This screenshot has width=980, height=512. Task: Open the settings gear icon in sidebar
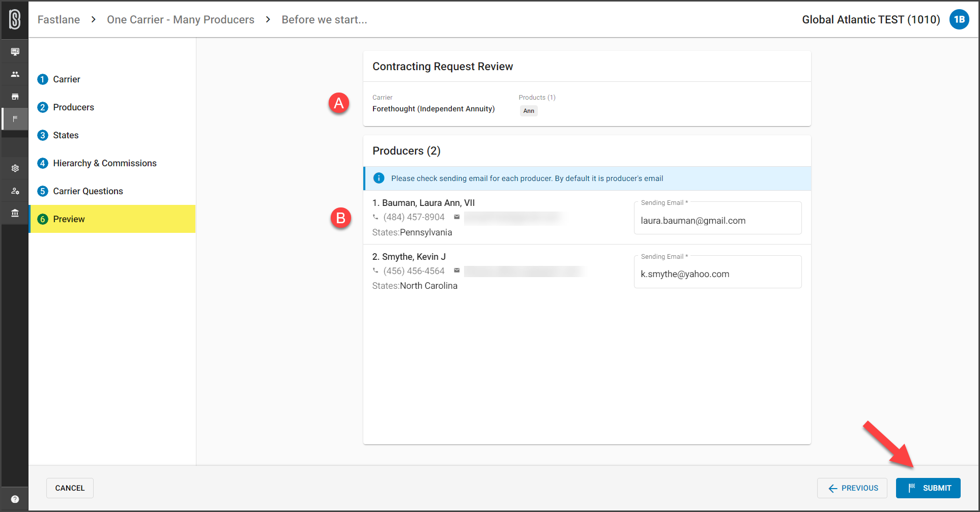(15, 168)
